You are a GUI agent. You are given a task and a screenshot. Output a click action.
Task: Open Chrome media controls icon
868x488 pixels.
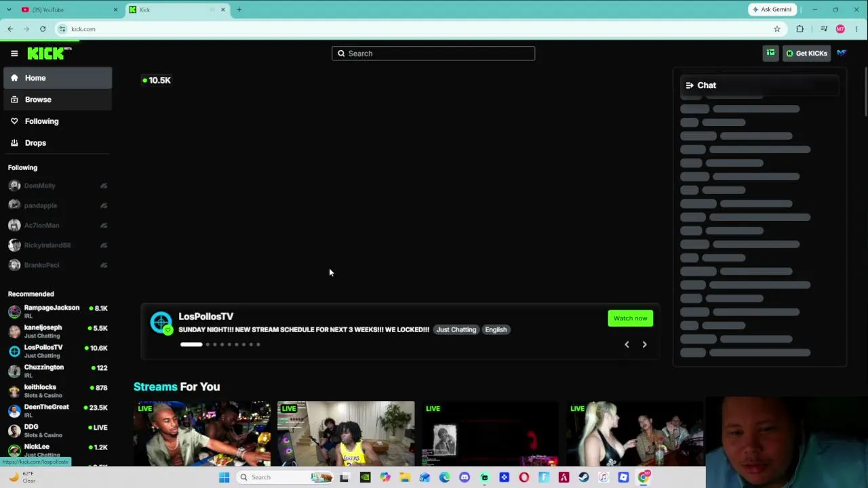[x=824, y=29]
